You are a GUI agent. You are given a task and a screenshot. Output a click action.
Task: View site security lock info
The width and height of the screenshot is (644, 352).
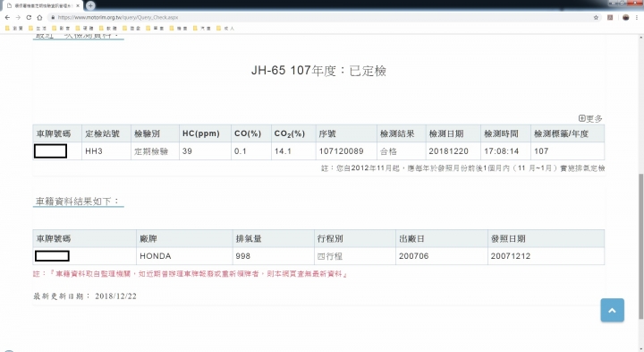click(x=53, y=18)
